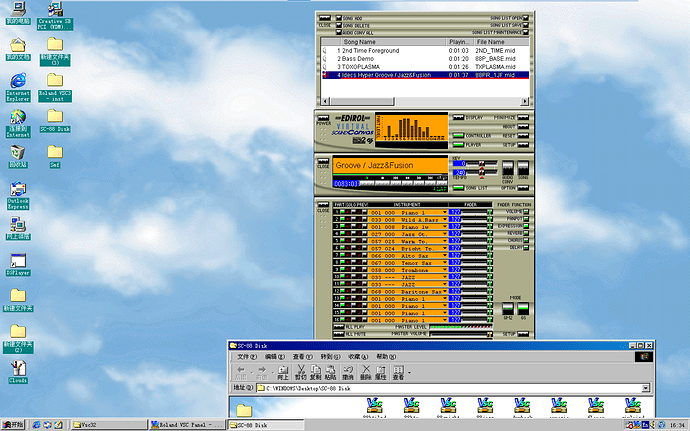Open part 2 Wild A.Bass instrument dropdown

pyautogui.click(x=445, y=220)
